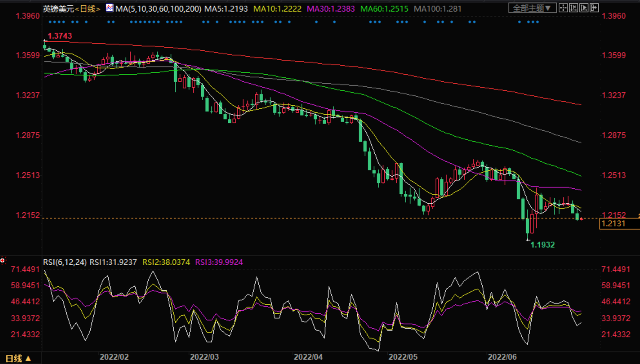
Task: Open the 全部主题 dropdown
Action: point(532,8)
